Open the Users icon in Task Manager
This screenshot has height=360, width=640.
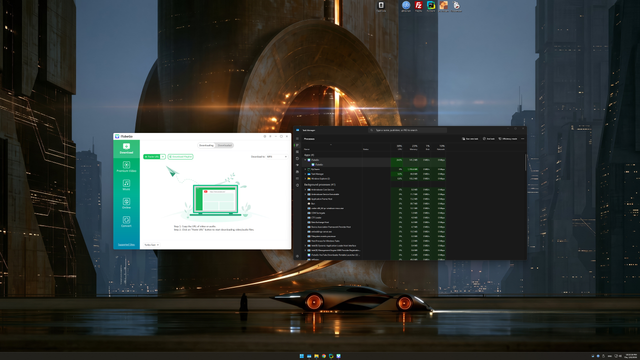click(x=297, y=172)
